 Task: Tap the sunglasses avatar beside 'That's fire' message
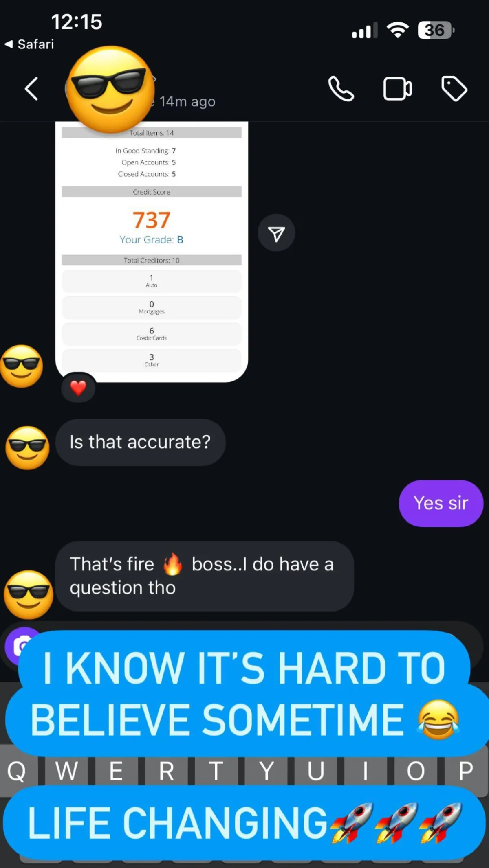coord(29,595)
